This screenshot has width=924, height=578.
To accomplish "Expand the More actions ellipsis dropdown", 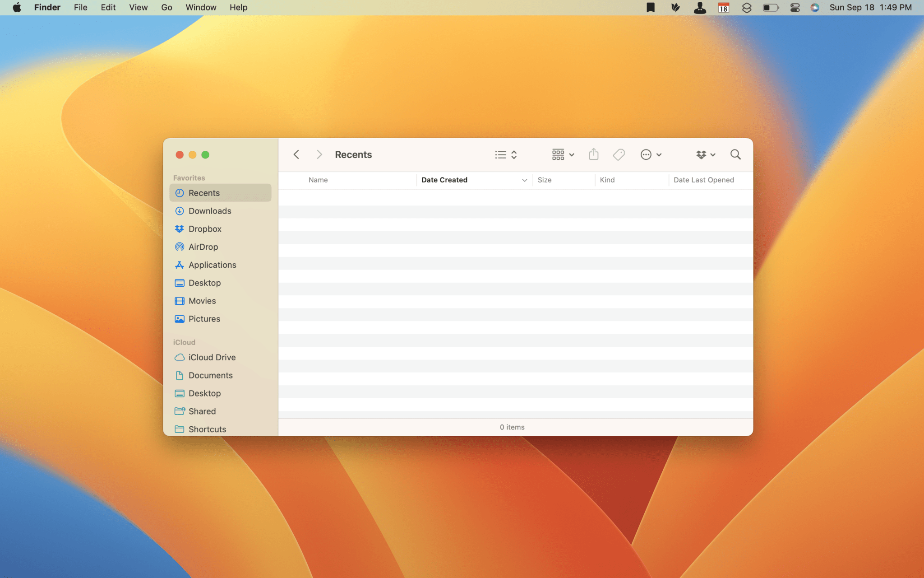I will pos(650,154).
